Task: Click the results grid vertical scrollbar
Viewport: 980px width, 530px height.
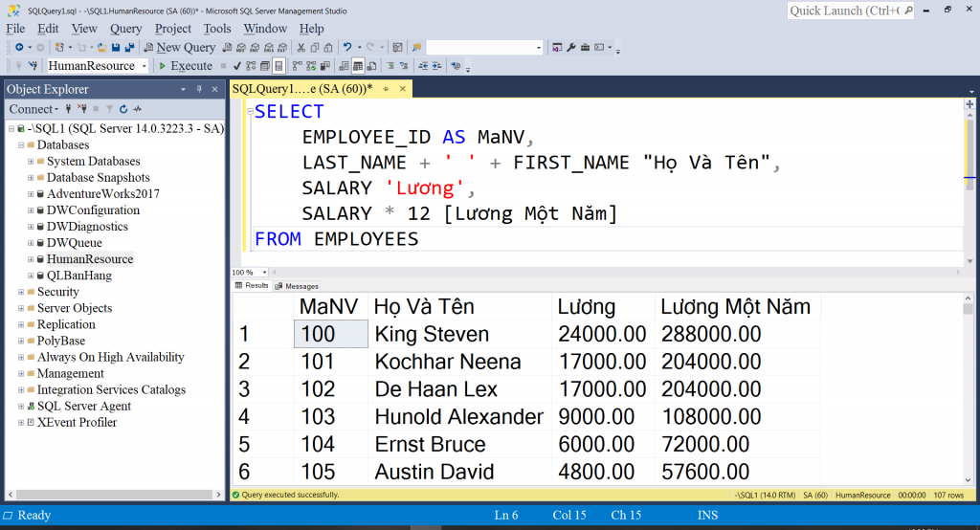Action: click(x=969, y=389)
